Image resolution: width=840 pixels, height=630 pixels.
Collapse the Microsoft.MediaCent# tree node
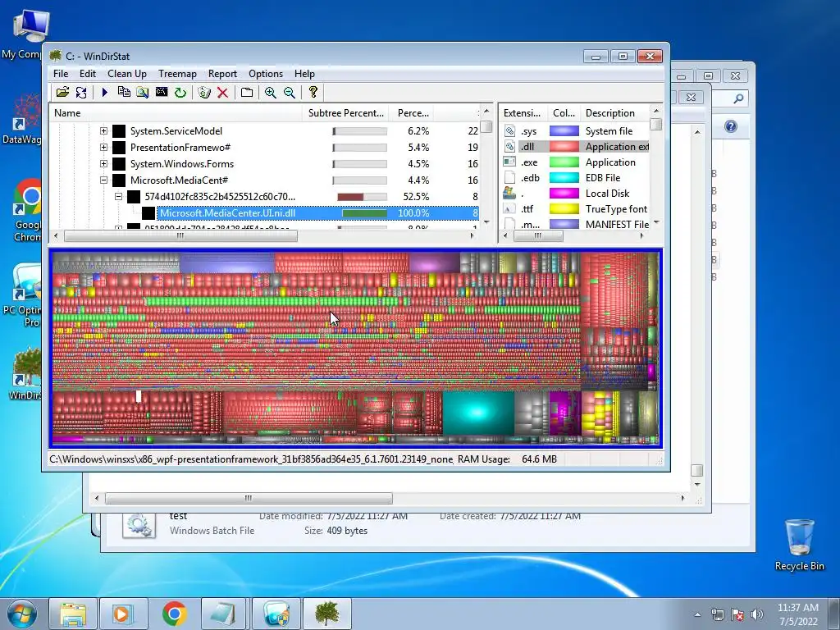coord(104,180)
